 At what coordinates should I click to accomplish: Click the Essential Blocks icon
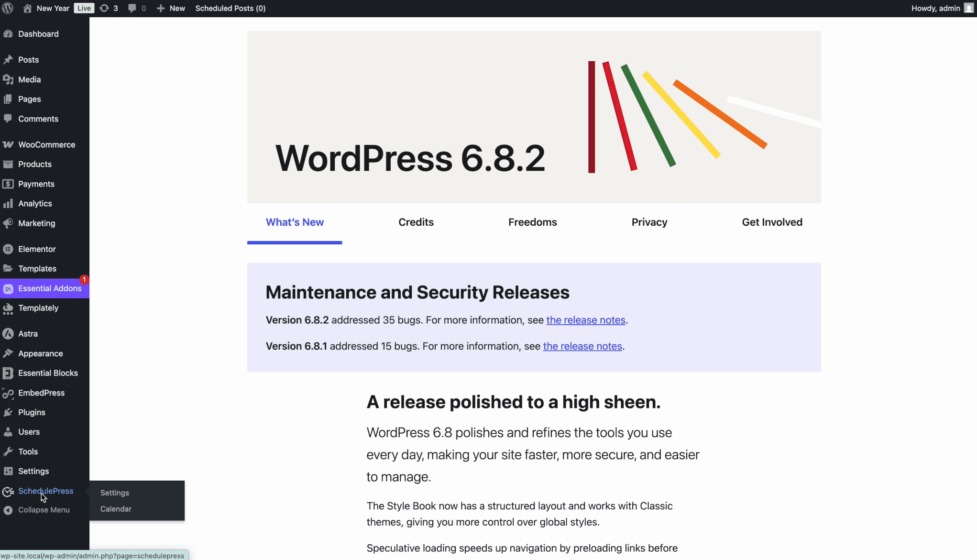[8, 373]
